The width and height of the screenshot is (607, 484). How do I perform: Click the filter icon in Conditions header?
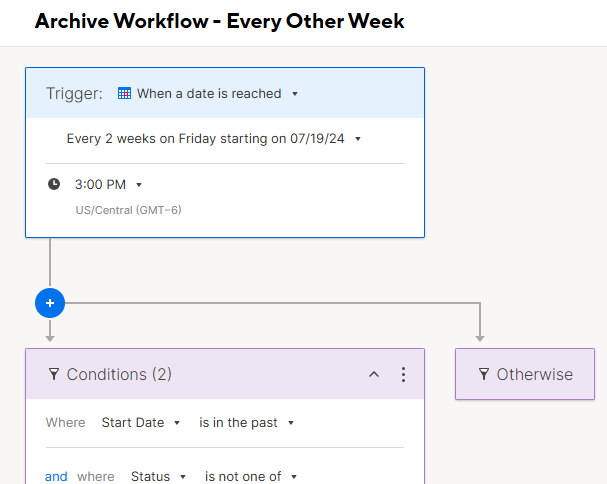click(x=54, y=374)
